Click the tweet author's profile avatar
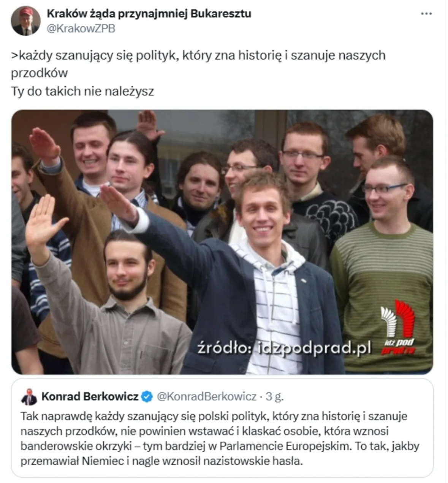Viewport: 448px width, 483px height. pos(25,21)
